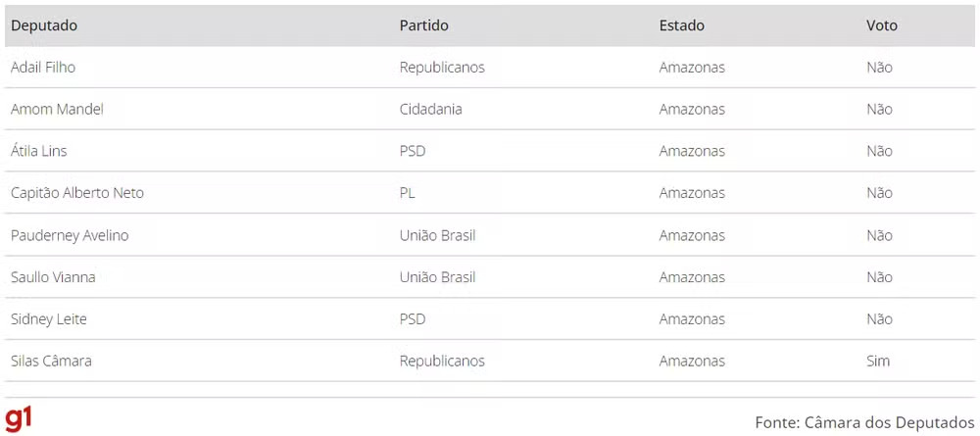Click the Silas Câmara name cell
The width and height of the screenshot is (980, 436).
pyautogui.click(x=51, y=361)
